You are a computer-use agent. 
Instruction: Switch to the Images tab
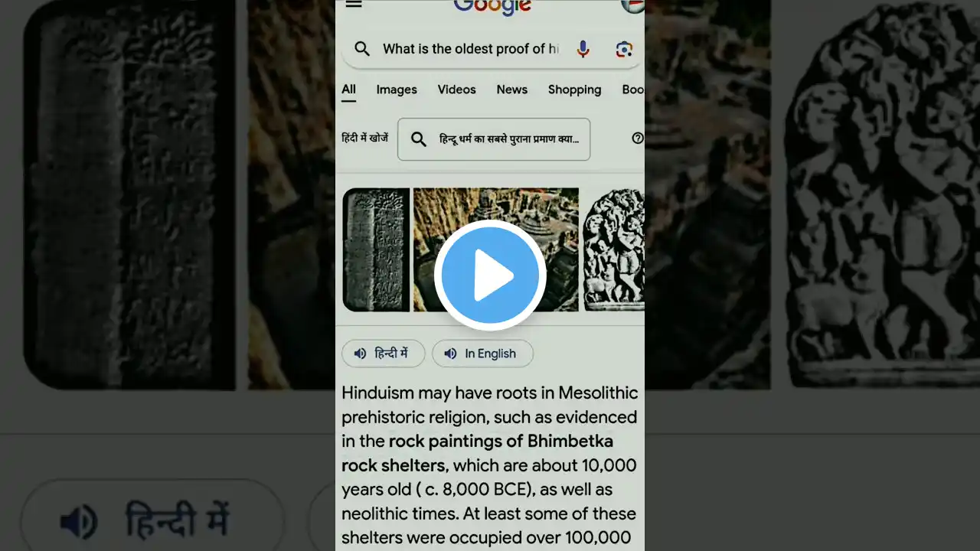click(x=397, y=90)
